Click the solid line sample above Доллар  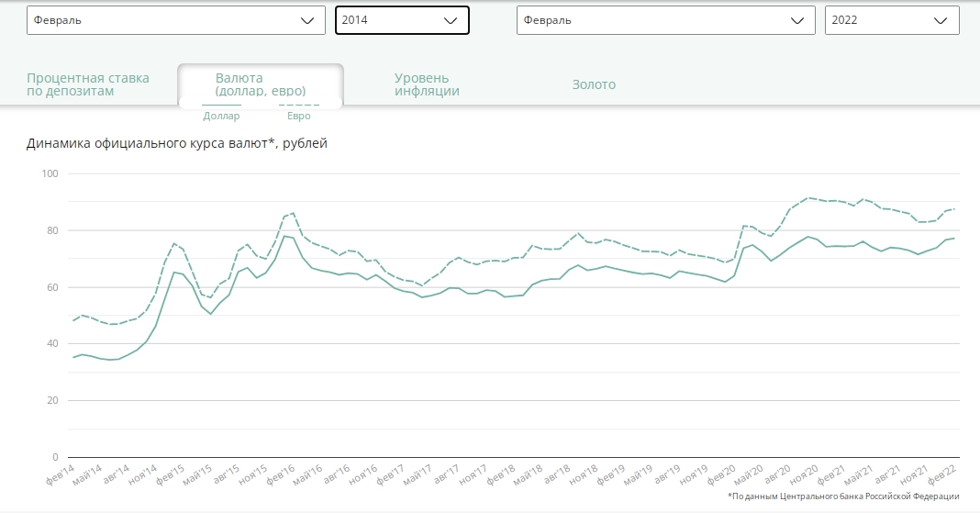(x=221, y=105)
